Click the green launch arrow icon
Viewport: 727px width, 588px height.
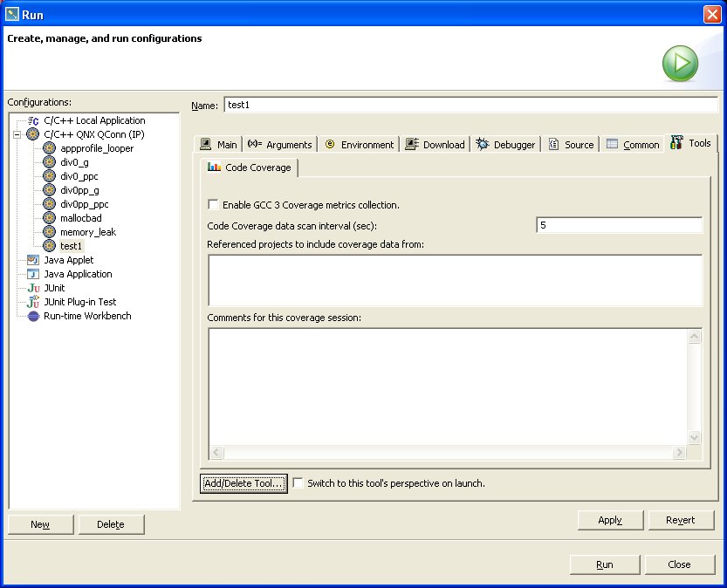(680, 63)
